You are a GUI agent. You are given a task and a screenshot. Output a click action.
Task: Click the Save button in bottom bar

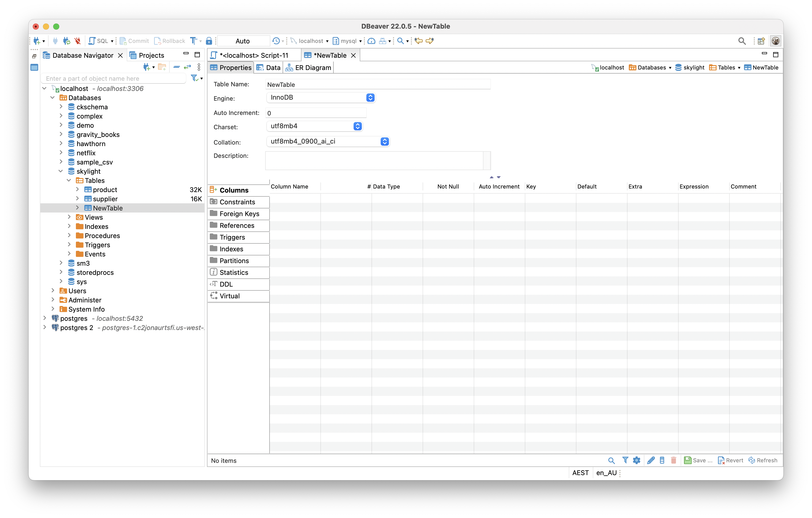(x=698, y=460)
